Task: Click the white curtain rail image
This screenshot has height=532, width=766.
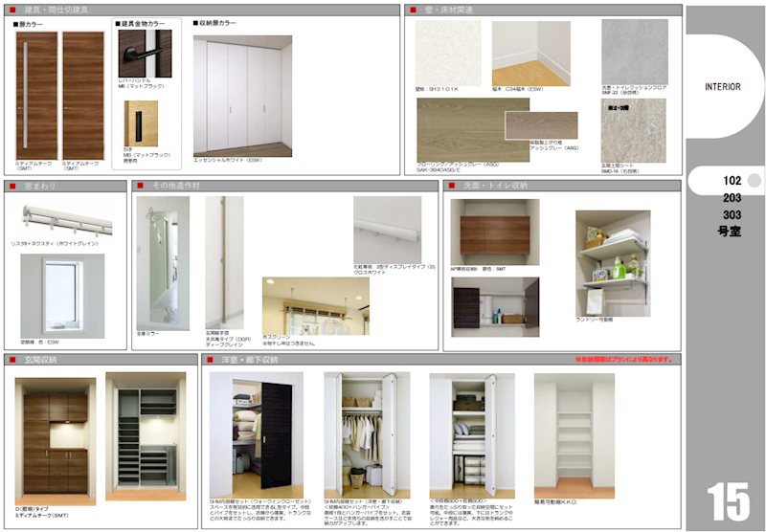Action: [61, 216]
